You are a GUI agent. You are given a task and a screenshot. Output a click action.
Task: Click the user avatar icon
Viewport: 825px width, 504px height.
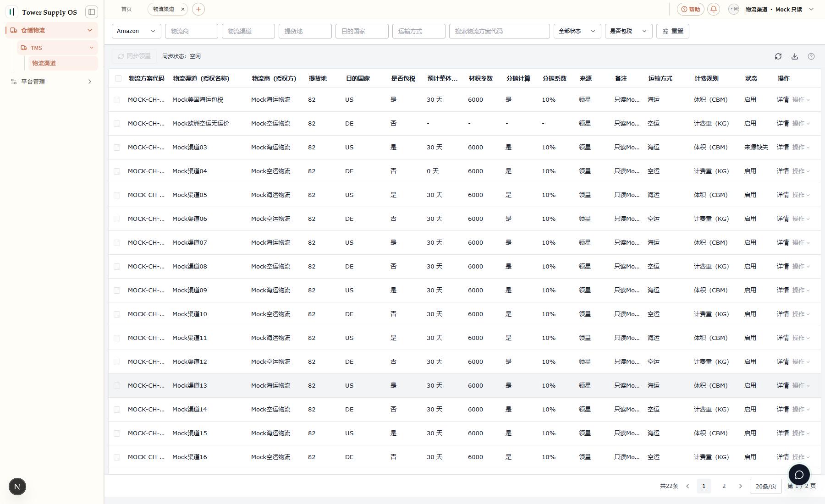(733, 9)
